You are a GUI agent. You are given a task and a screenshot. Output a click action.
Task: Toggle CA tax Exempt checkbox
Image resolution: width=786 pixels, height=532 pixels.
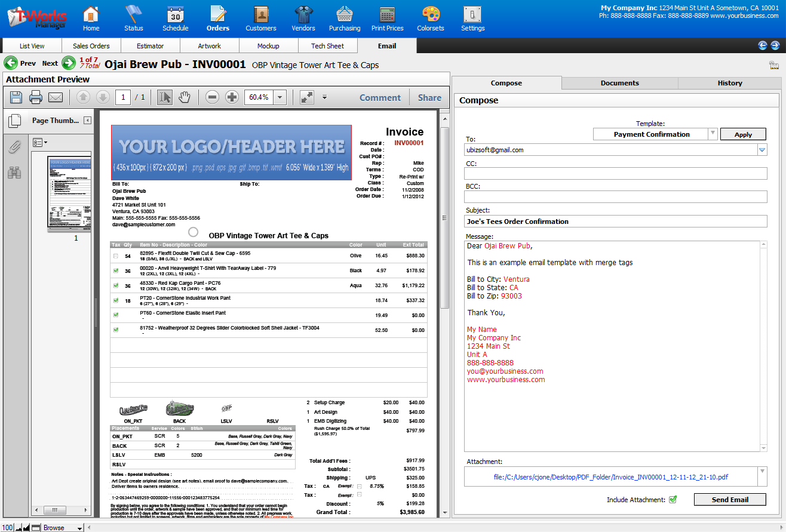click(359, 487)
